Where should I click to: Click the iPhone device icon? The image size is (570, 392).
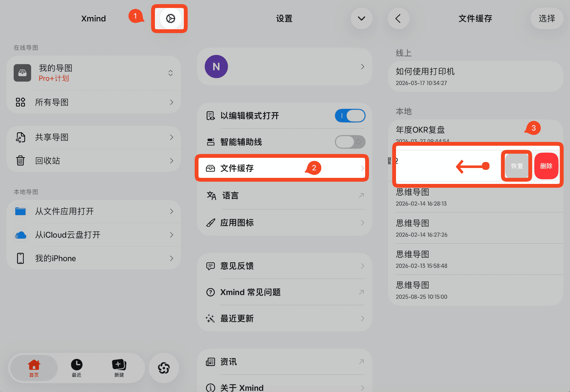click(x=20, y=258)
